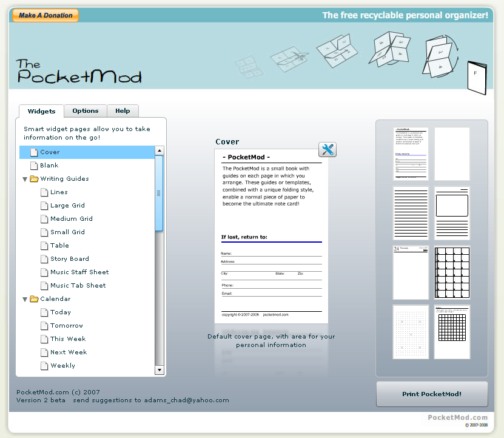Open the PocketMod.com link at bottom right
The height and width of the screenshot is (438, 504).
tap(458, 417)
